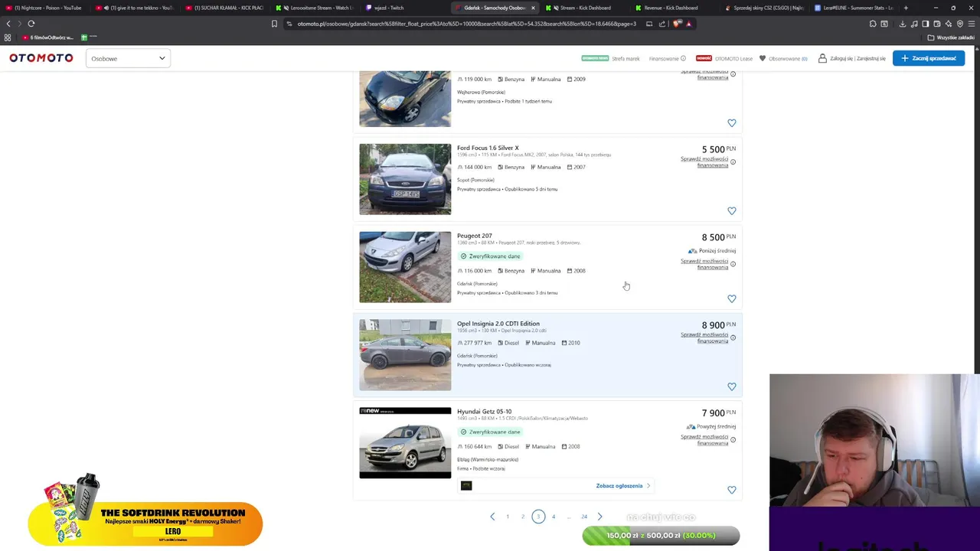Go to next results page with right chevron
The width and height of the screenshot is (980, 551).
pos(599,517)
